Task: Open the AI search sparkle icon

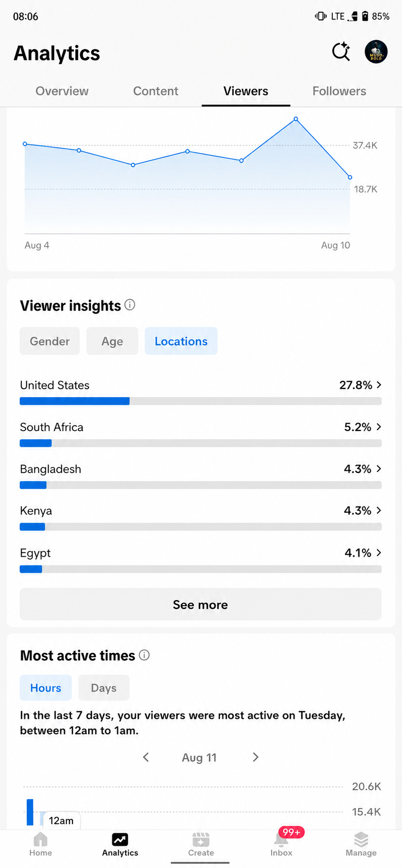Action: pos(341,52)
